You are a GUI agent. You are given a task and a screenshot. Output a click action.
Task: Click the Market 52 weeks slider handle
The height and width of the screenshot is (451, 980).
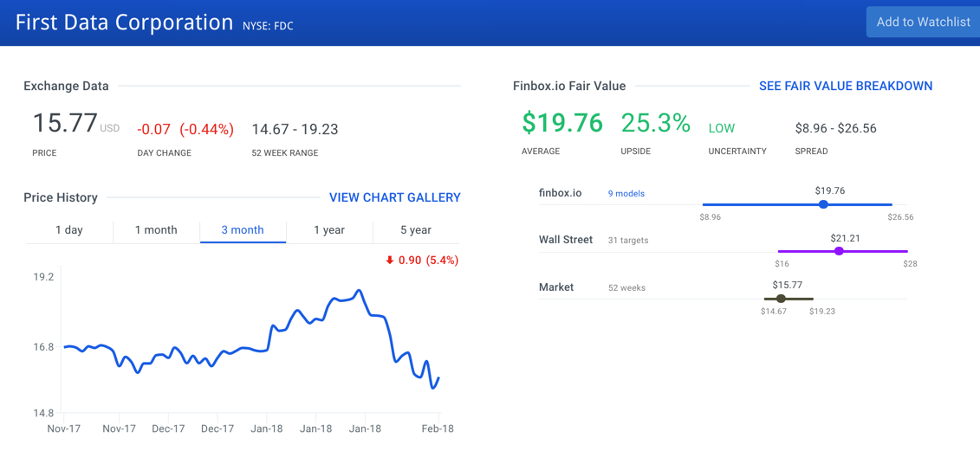781,299
